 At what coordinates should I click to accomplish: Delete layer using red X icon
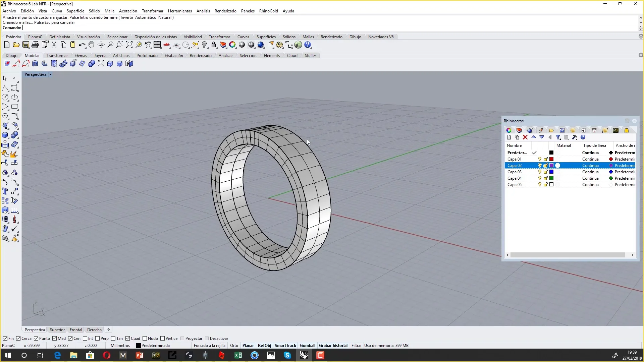tap(525, 137)
